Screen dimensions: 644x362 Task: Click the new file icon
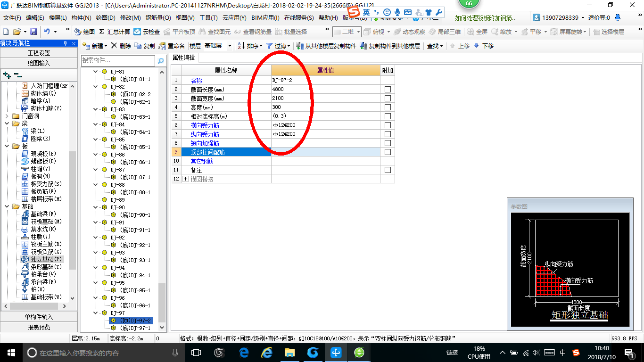coord(6,32)
